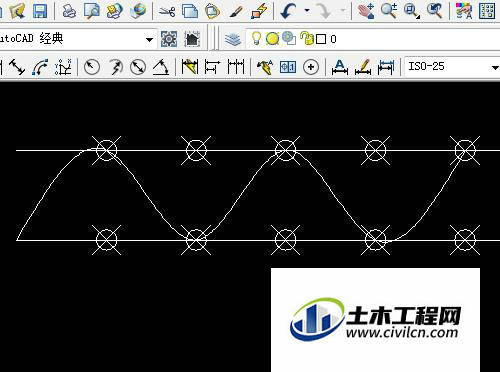Open the Zoom Window flyout
The image size is (500, 372).
pyautogui.click(x=412, y=11)
